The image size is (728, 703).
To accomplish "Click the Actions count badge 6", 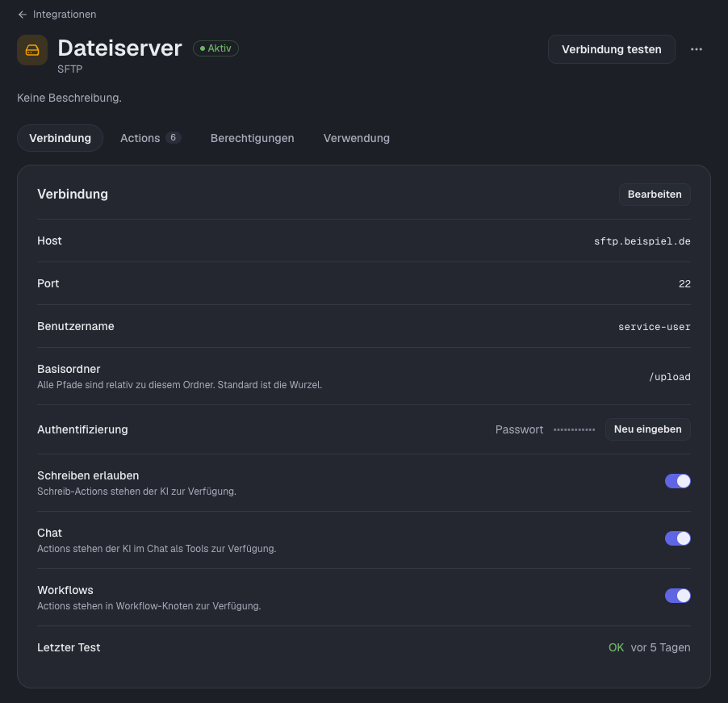I will point(174,137).
